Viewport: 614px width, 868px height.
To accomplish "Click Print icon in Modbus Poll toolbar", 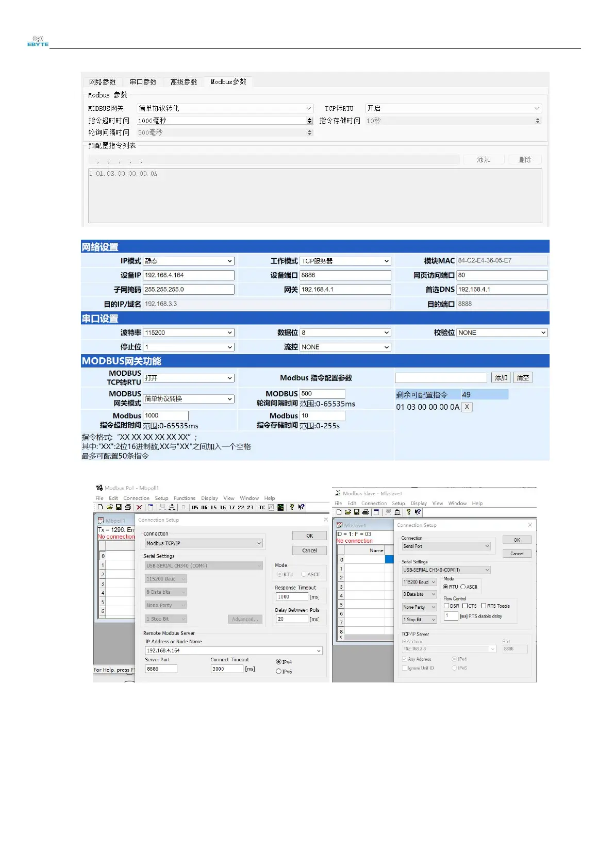I will (x=128, y=507).
